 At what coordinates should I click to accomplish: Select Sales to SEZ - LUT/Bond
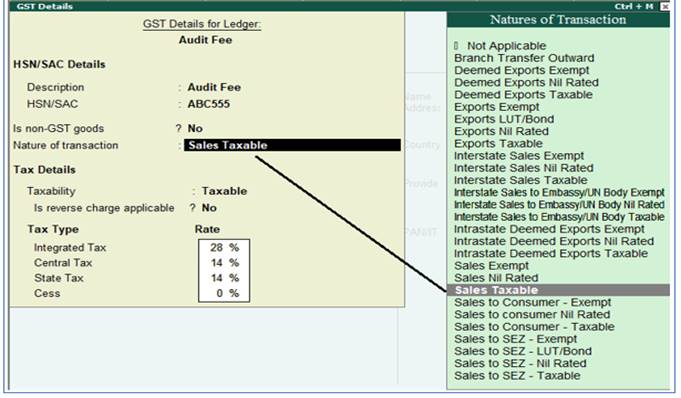(x=523, y=351)
